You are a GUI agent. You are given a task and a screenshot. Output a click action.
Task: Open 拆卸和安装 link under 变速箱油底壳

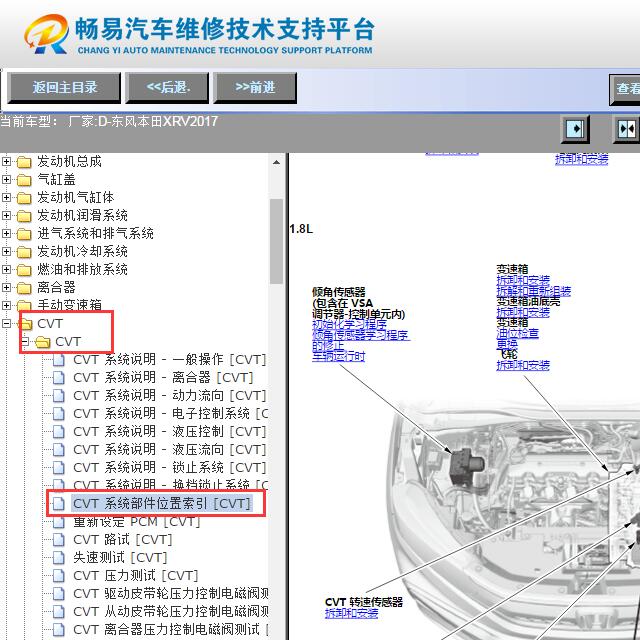(x=523, y=313)
